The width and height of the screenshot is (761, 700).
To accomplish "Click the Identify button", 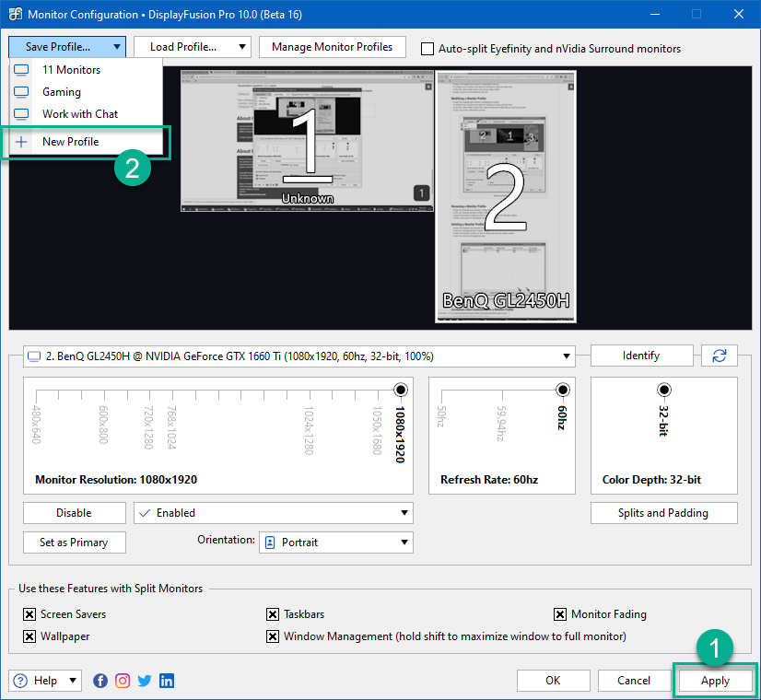I will [641, 356].
